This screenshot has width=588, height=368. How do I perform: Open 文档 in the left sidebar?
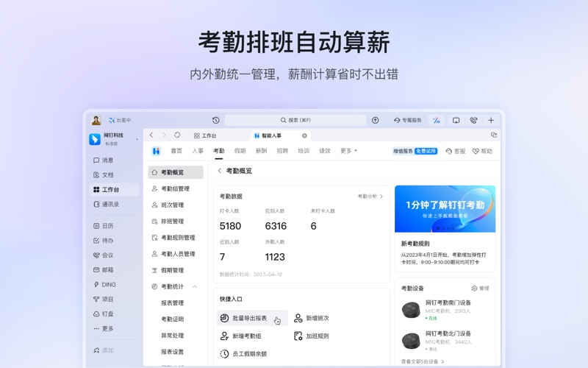114,174
